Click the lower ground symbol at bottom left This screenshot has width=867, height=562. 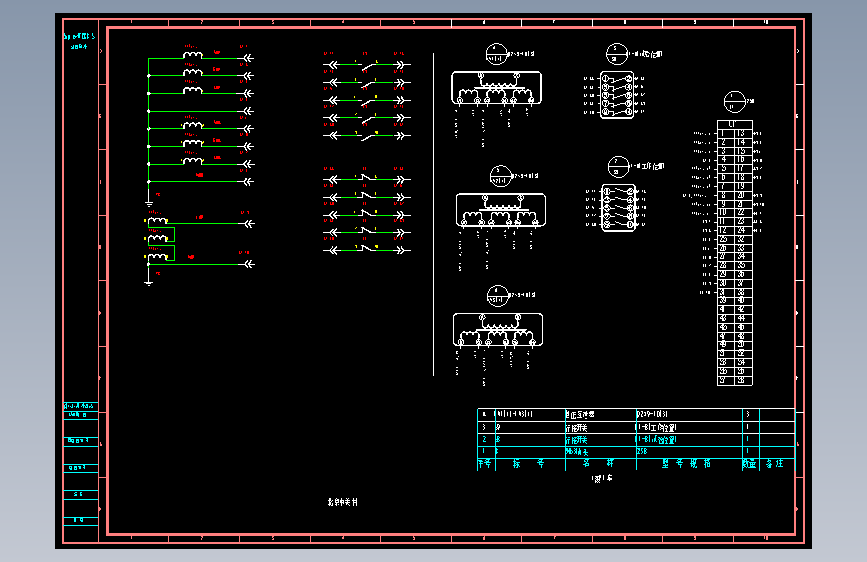click(148, 282)
